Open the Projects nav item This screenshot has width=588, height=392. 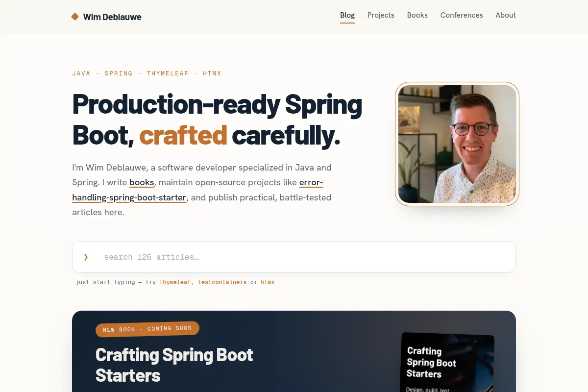coord(381,15)
